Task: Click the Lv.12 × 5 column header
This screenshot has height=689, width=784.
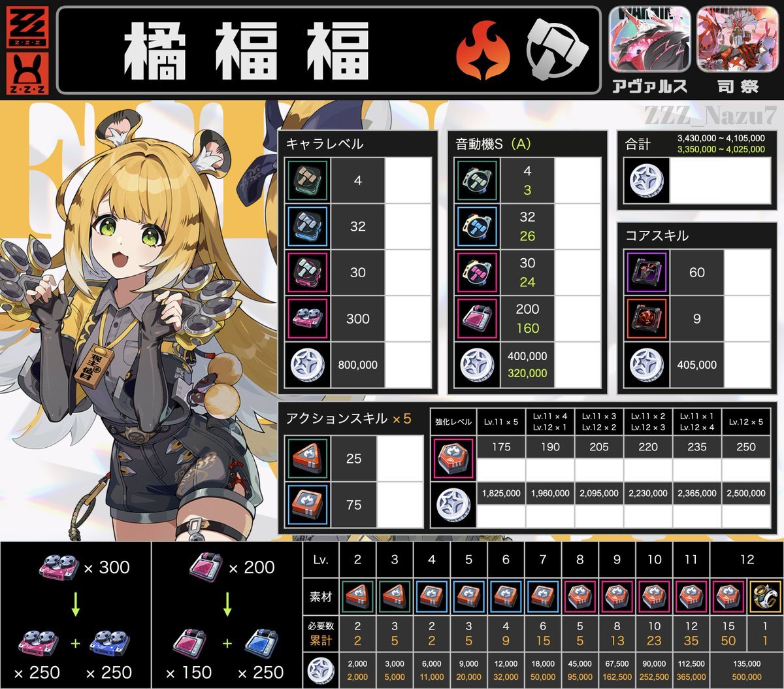Action: (x=746, y=421)
